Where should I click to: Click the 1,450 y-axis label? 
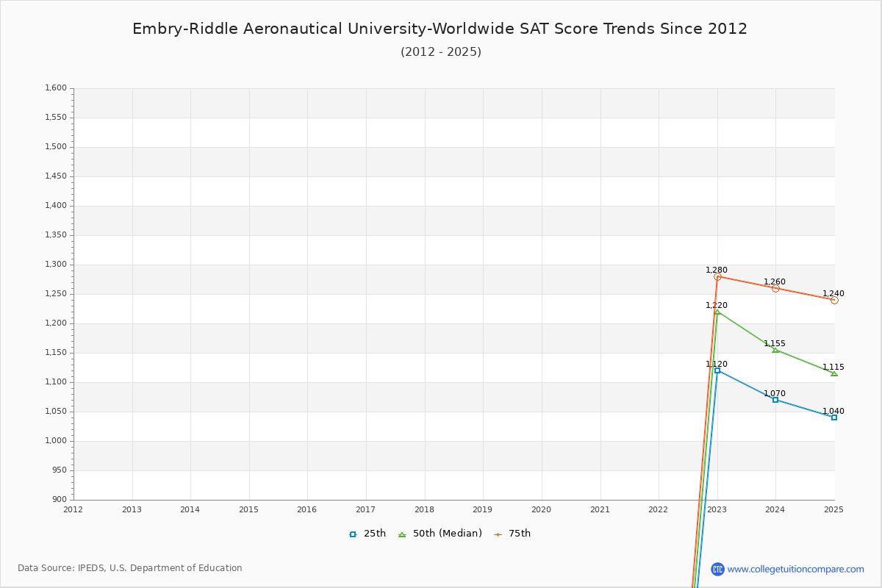56,176
